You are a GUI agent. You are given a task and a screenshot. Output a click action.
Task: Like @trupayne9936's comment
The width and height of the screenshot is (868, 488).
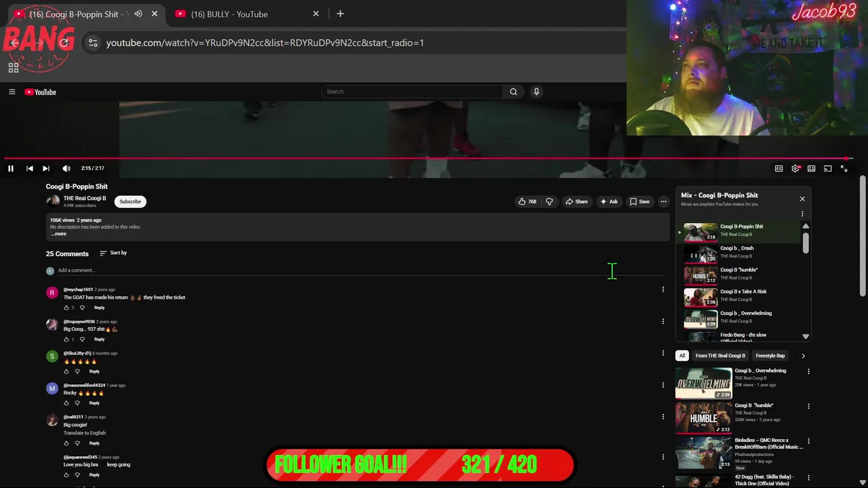pos(66,340)
